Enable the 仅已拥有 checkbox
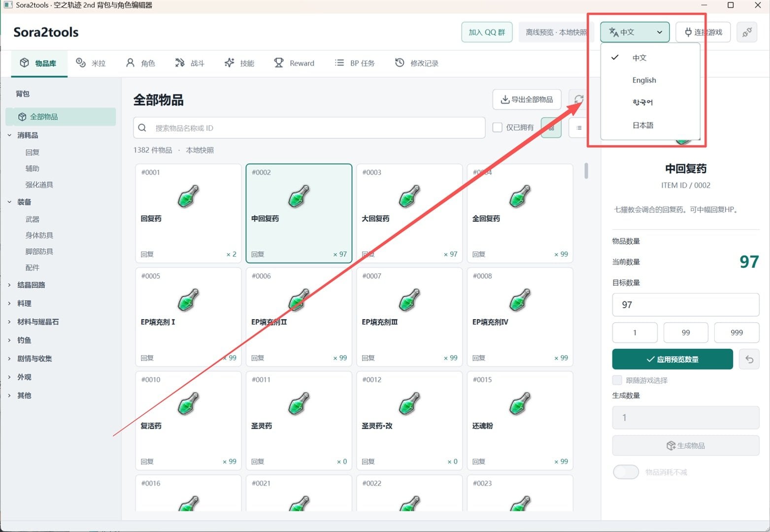The image size is (770, 532). (498, 128)
